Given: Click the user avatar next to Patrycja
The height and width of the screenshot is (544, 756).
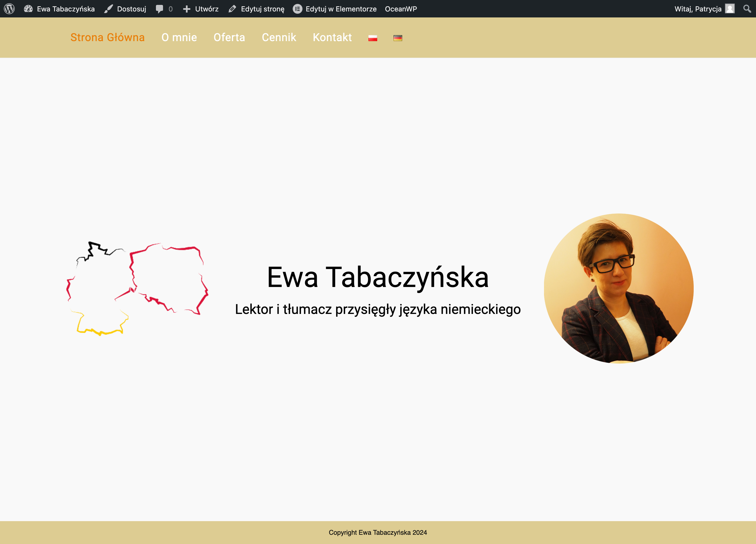Looking at the screenshot, I should (x=730, y=9).
